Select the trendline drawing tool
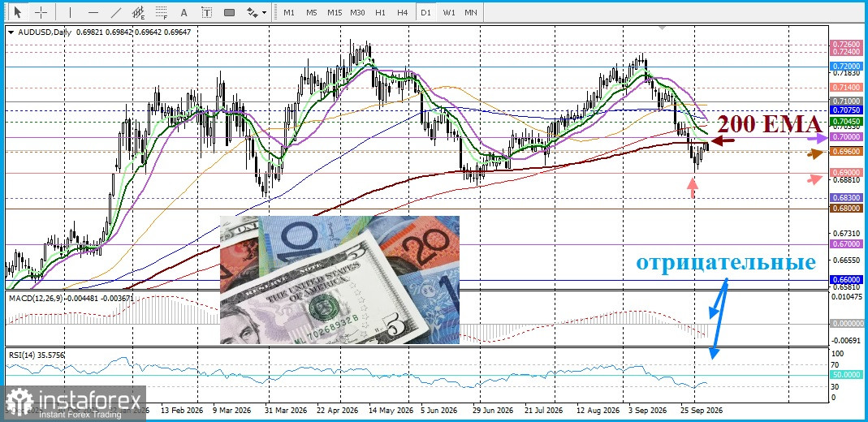 click(x=116, y=11)
